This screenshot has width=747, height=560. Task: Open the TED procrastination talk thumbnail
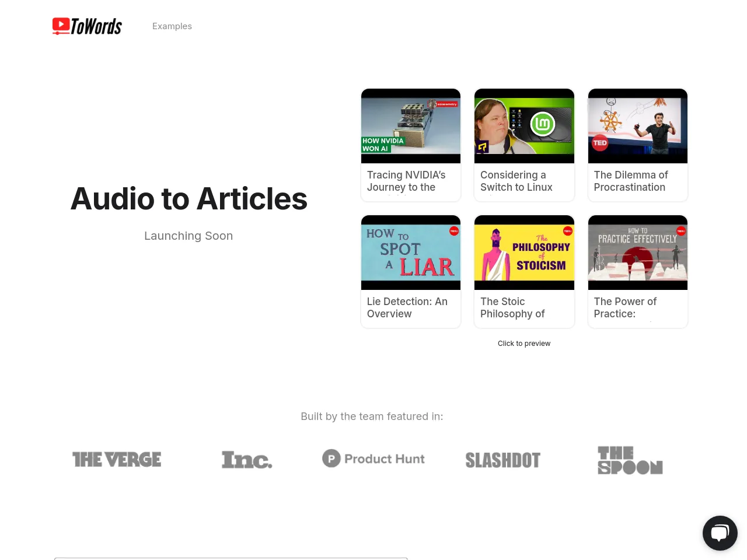click(637, 126)
